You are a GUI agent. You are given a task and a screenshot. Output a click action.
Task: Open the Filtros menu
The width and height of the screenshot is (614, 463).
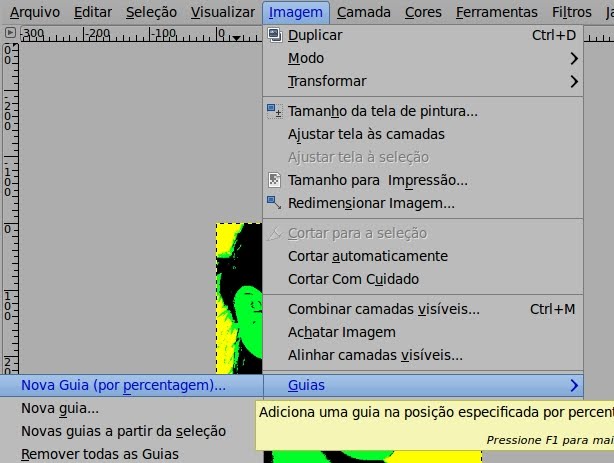[x=571, y=13]
